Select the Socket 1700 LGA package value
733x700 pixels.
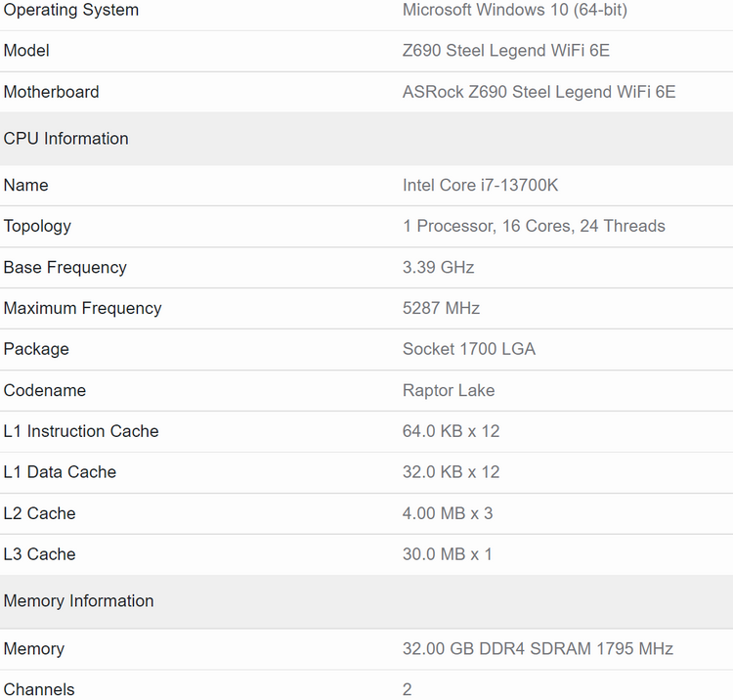click(468, 349)
